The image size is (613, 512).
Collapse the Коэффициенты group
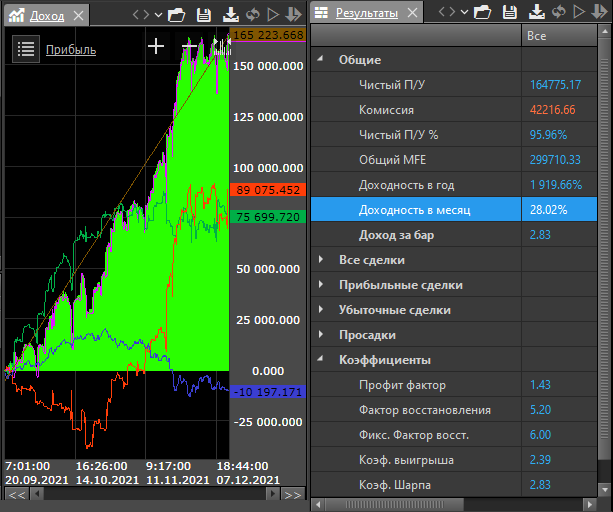[320, 358]
